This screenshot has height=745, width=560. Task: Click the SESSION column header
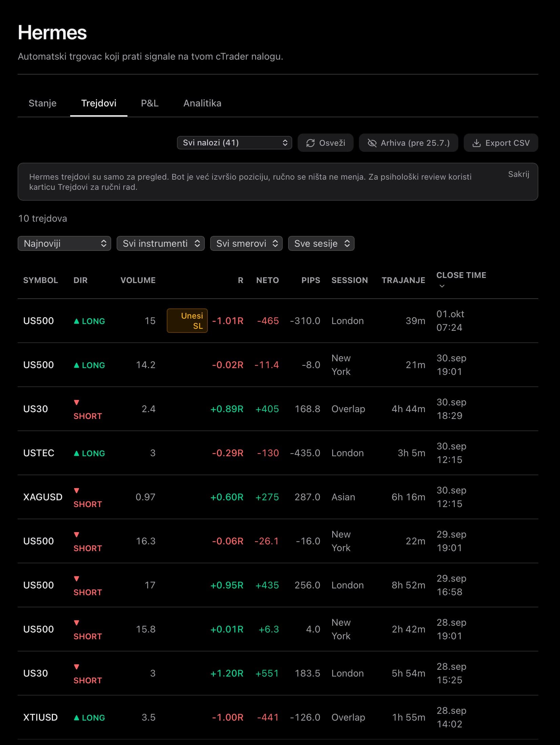[349, 280]
